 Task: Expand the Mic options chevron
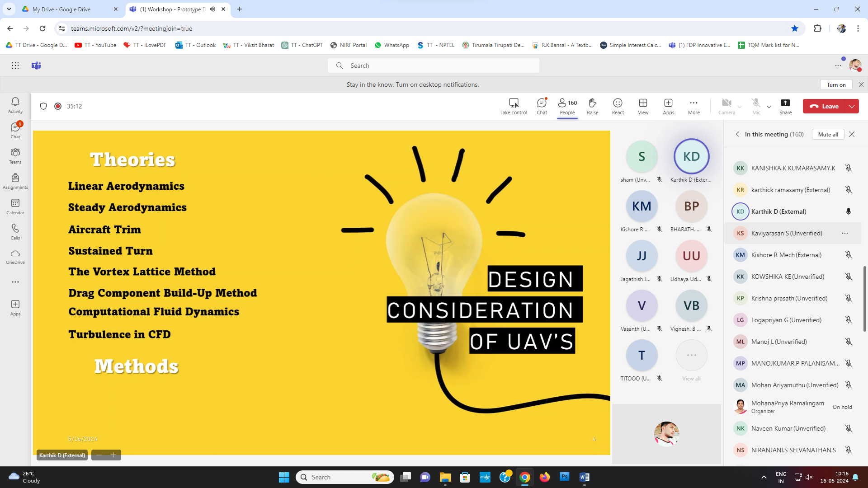(769, 107)
